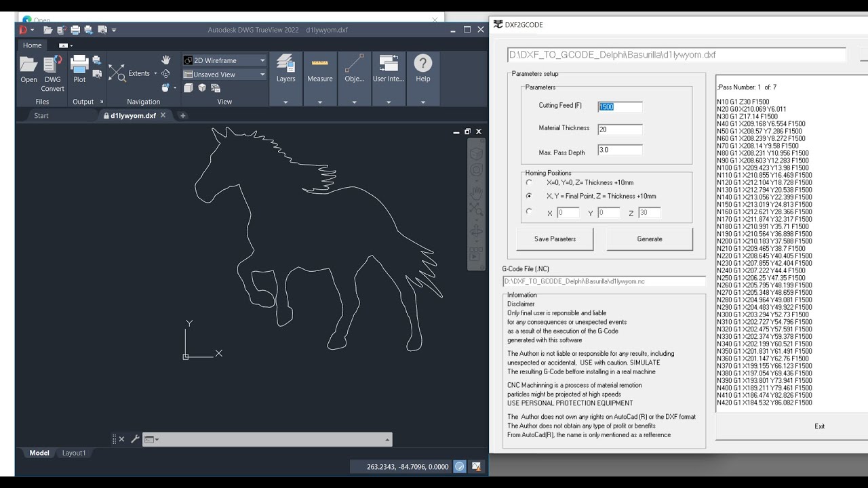Switch to the Model layout tab
The image size is (868, 488).
coord(39,453)
